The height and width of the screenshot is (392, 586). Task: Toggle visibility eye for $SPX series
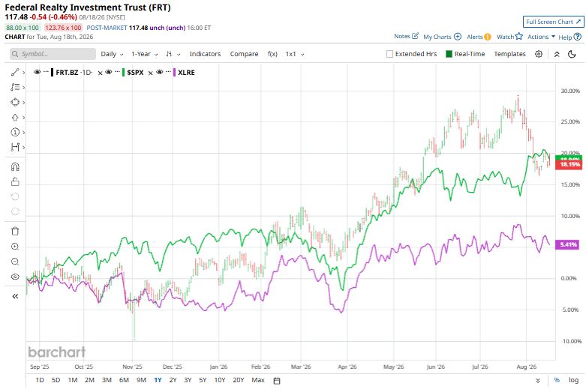point(108,72)
